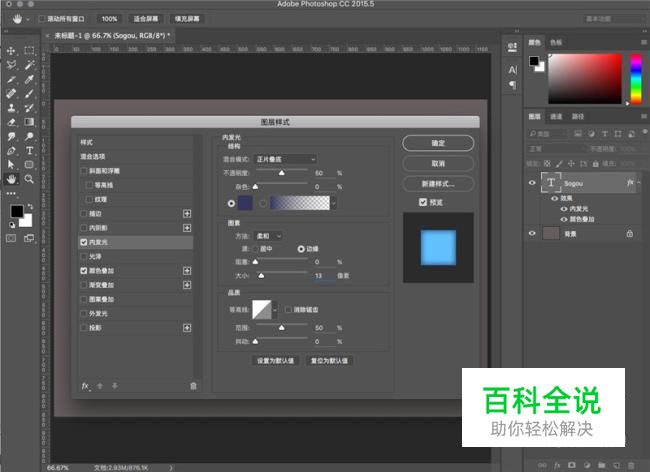Add another 描边 effect with plus button

(187, 213)
